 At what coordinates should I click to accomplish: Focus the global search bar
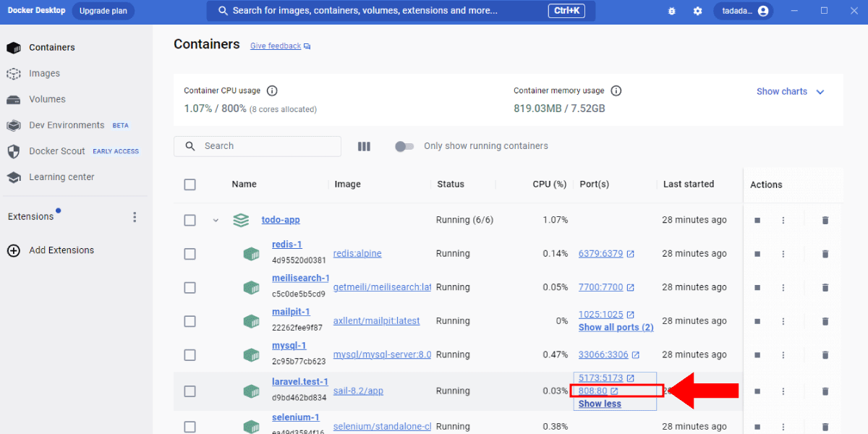pos(401,11)
